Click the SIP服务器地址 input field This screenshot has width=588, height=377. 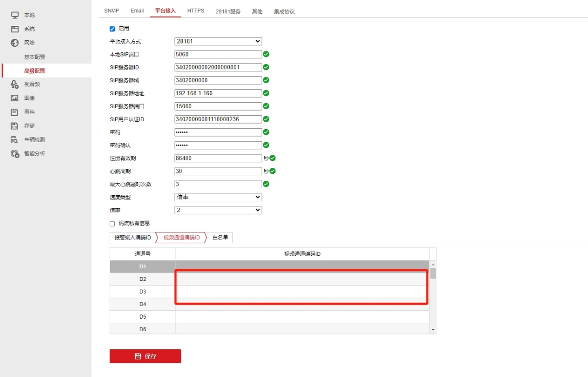click(218, 93)
